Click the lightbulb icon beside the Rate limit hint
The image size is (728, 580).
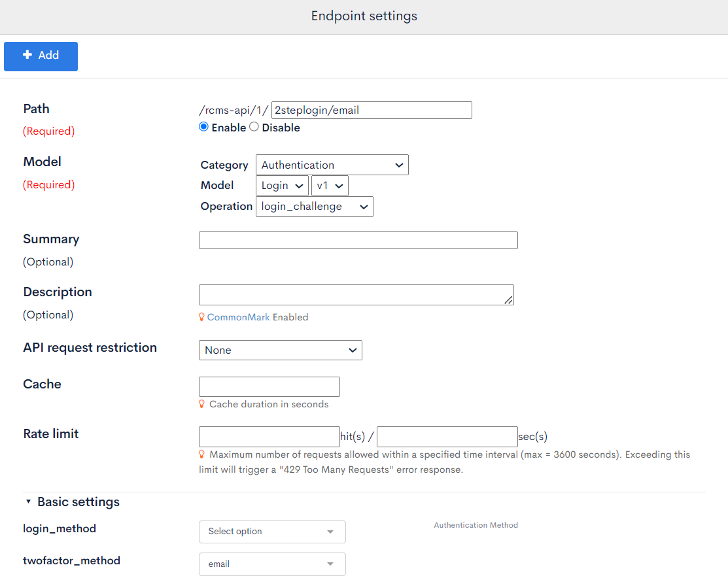click(x=201, y=454)
